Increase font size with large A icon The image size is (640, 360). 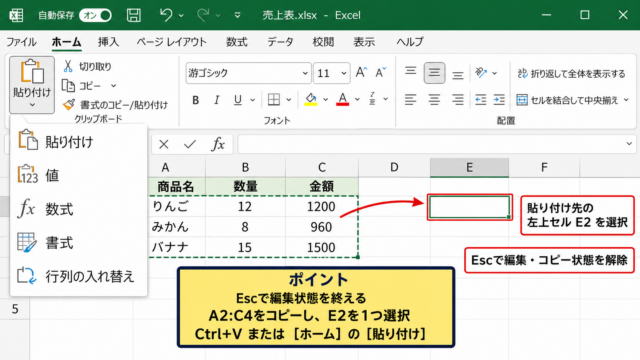[361, 73]
